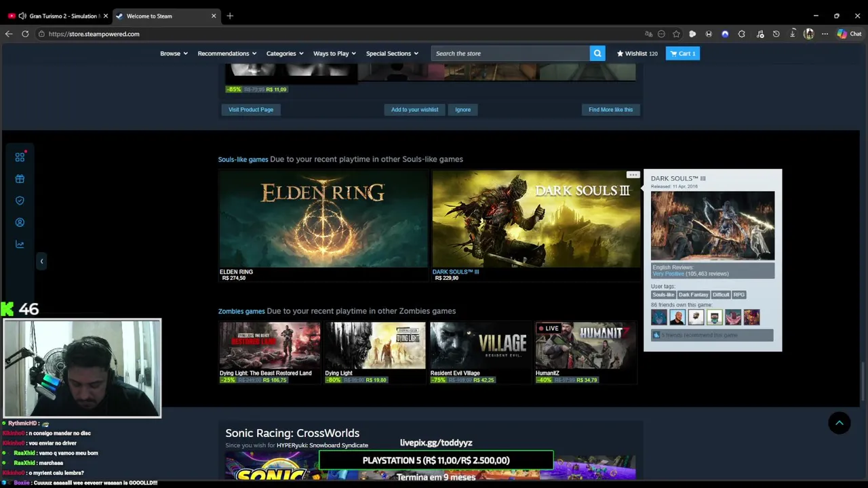Expand the Browse dropdown menu
Viewport: 868px width, 488px height.
tap(174, 54)
